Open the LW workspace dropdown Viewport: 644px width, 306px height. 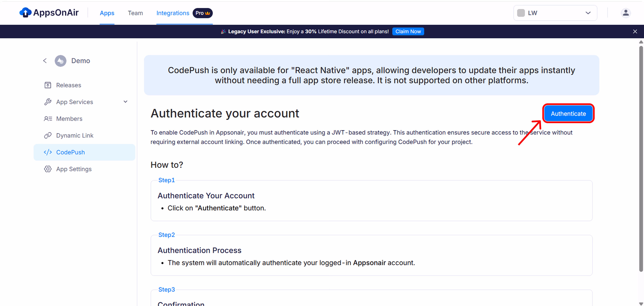(x=555, y=13)
